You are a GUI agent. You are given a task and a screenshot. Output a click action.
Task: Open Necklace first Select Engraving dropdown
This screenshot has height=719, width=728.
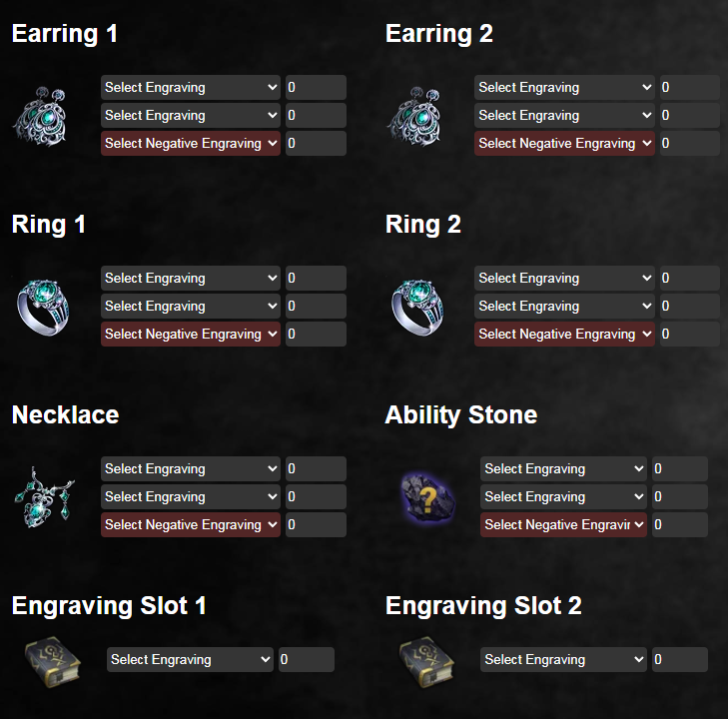(x=191, y=468)
